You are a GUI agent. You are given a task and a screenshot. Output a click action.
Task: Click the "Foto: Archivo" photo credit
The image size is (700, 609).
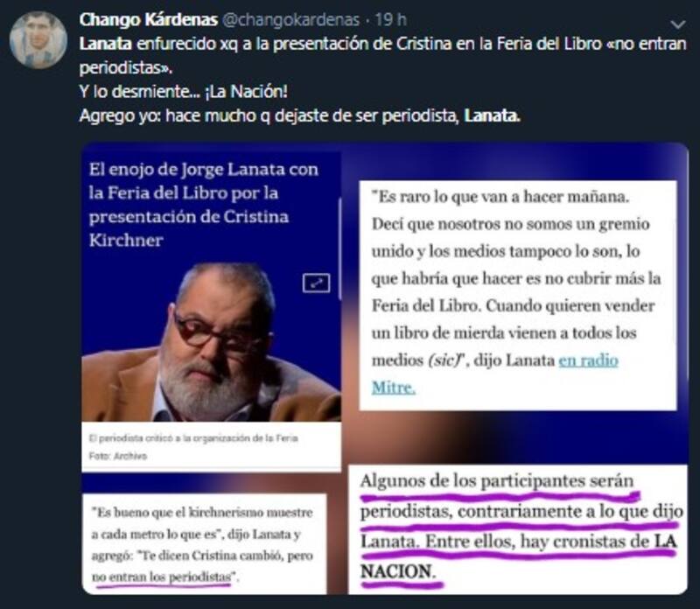[x=118, y=456]
